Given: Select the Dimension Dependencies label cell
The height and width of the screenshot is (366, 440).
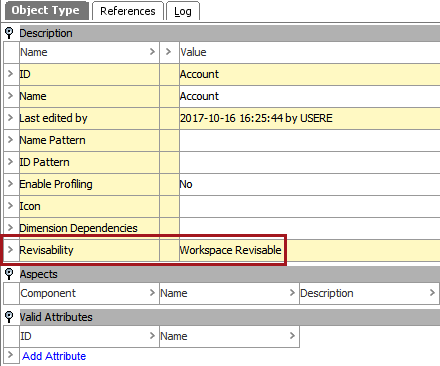Looking at the screenshot, I should tap(89, 228).
